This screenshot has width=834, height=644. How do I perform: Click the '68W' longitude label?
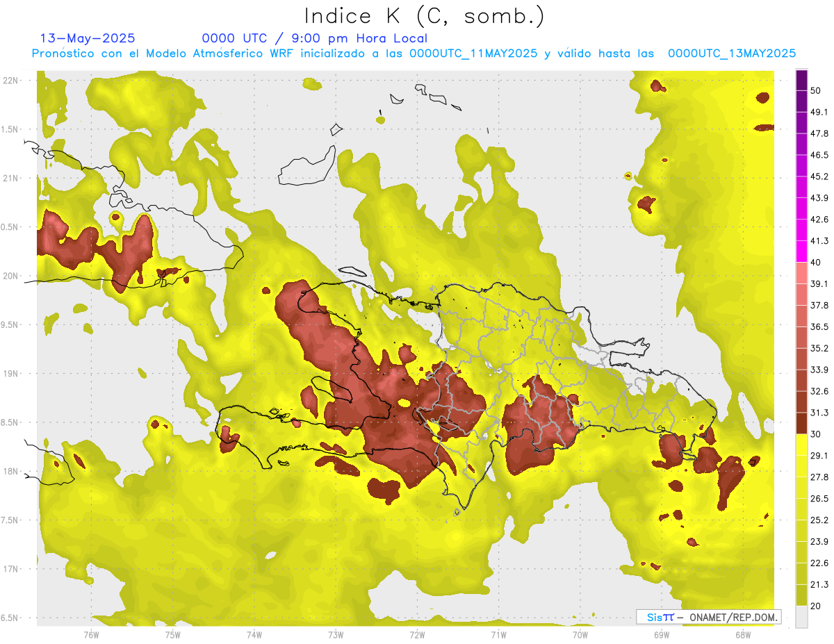743,634
